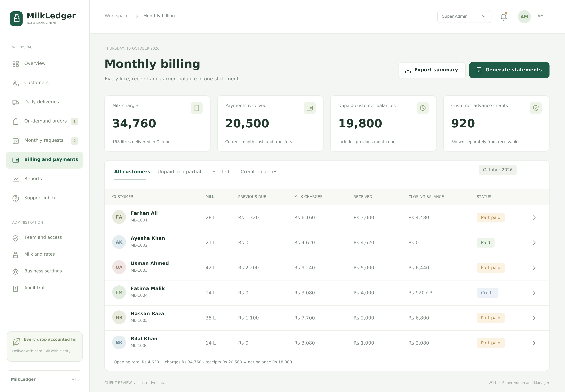
Task: Open the Super Admin role dropdown
Action: click(464, 16)
